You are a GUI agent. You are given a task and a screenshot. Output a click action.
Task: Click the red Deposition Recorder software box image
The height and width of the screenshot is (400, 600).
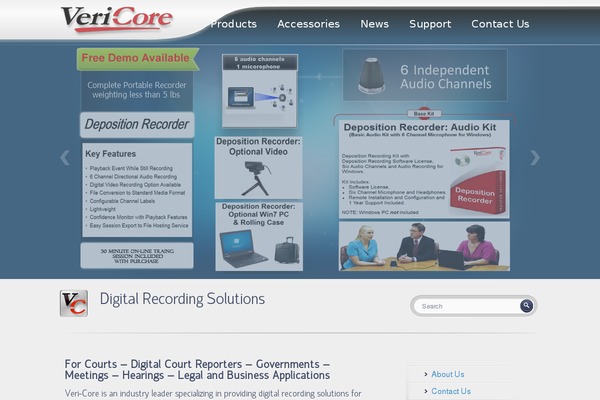[x=478, y=181]
